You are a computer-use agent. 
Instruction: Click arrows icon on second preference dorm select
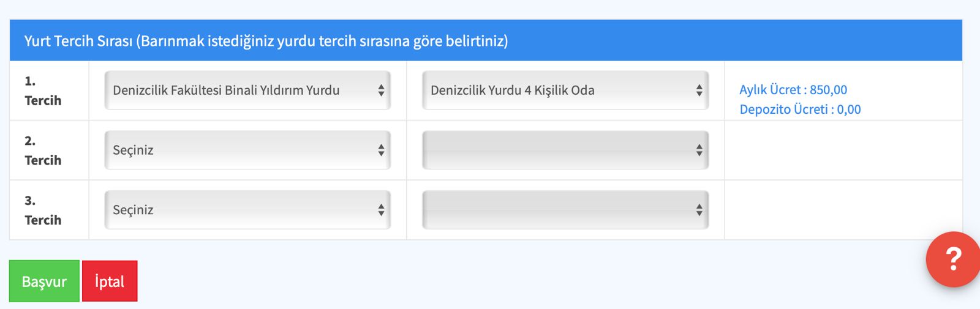(x=381, y=151)
